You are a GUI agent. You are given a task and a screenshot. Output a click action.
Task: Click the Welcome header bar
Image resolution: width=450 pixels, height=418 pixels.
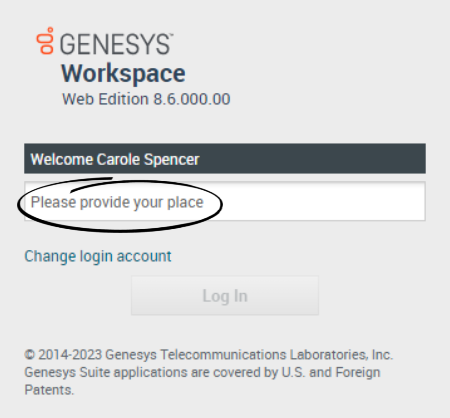pos(225,159)
